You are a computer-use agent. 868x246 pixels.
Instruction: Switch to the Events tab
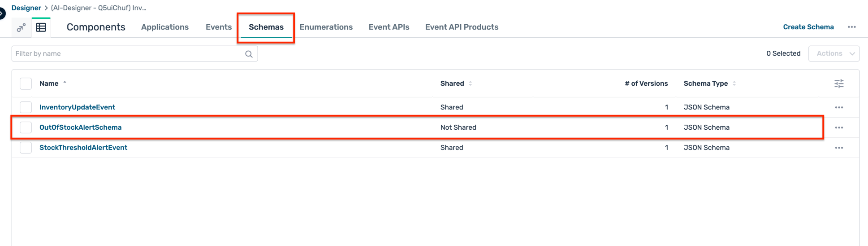pos(219,27)
